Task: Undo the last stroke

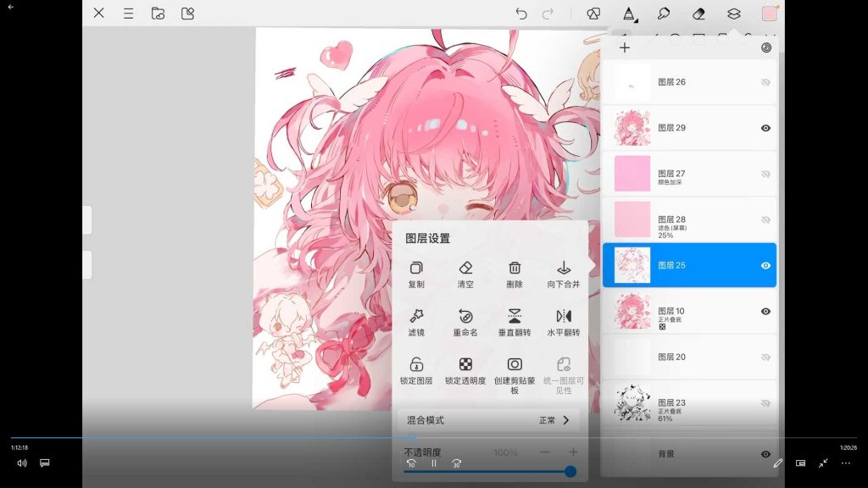Action: point(521,14)
